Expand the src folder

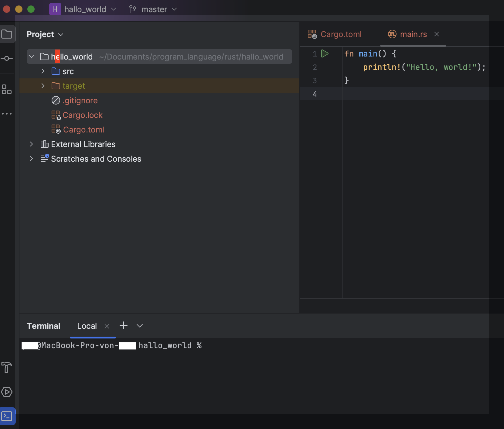click(x=43, y=71)
